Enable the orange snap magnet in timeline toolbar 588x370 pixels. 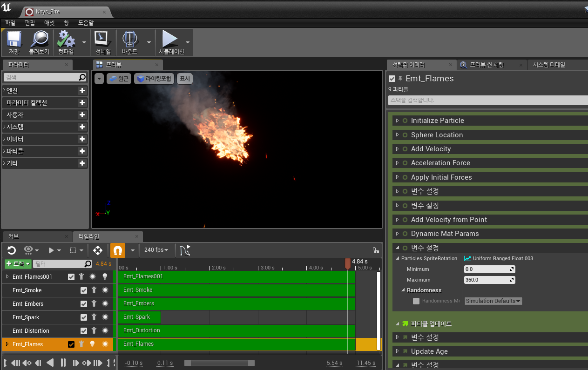117,250
